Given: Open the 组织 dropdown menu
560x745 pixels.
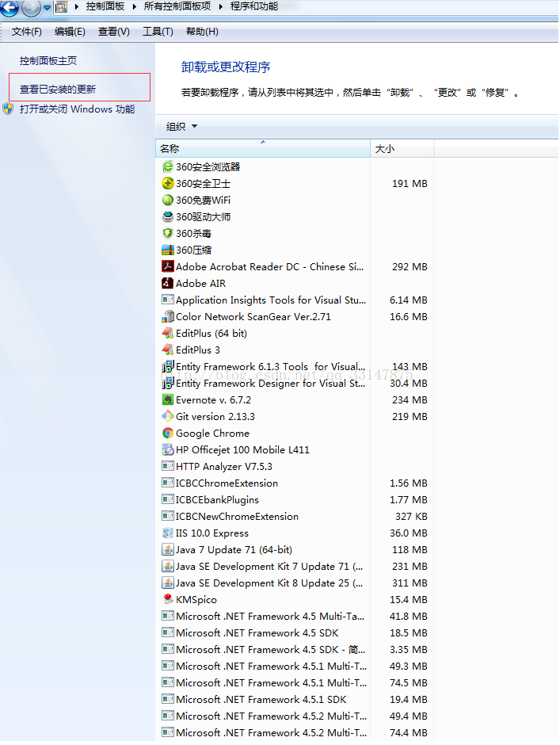Looking at the screenshot, I should point(181,126).
